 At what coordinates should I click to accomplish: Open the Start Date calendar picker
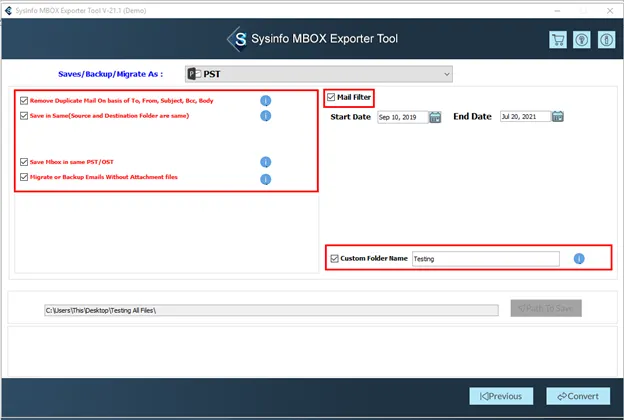[x=435, y=117]
